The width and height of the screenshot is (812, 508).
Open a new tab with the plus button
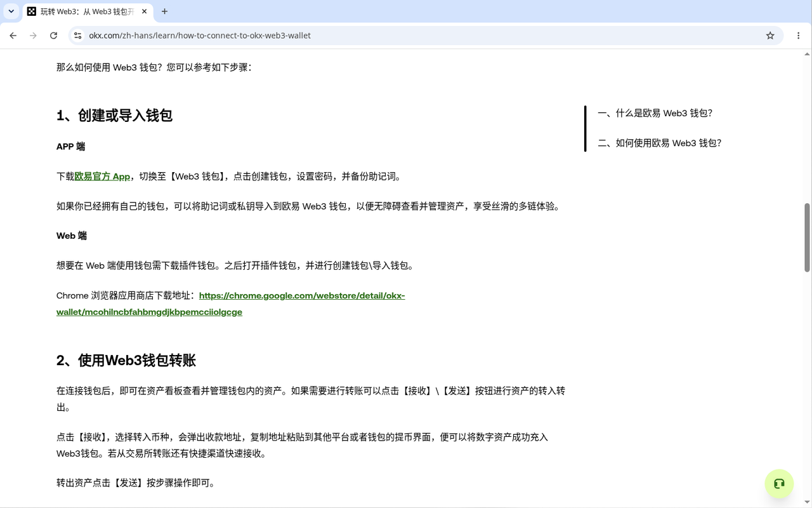(x=164, y=11)
